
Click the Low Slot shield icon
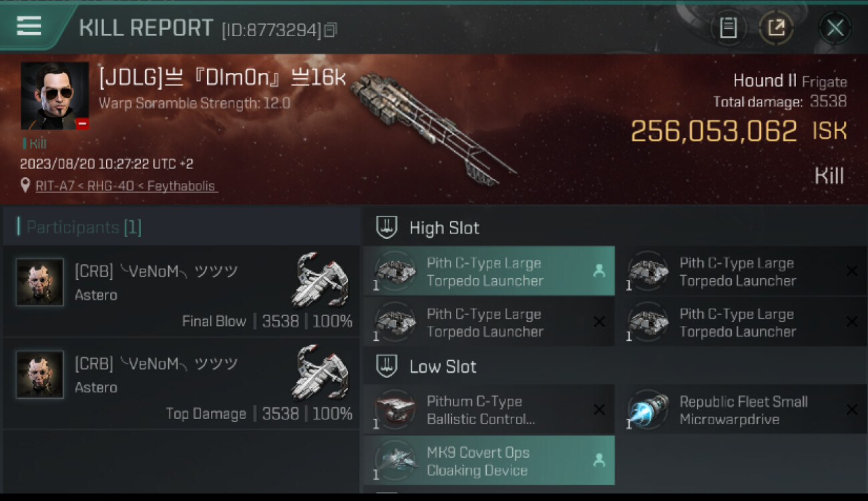(387, 366)
